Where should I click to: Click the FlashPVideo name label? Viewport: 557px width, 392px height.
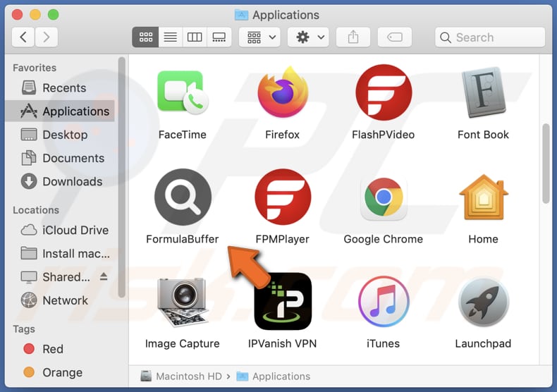click(384, 135)
